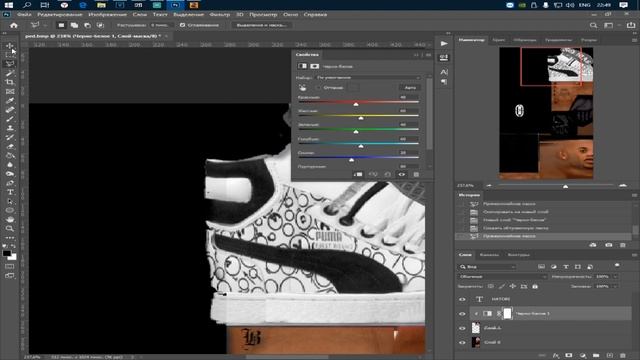Open the search icon in options bar

click(593, 25)
